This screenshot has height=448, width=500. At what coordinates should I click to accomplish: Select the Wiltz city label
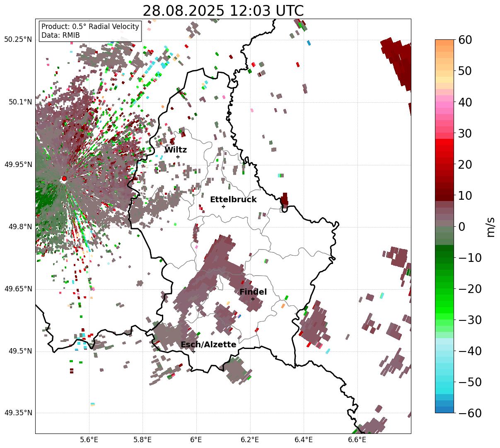(176, 150)
